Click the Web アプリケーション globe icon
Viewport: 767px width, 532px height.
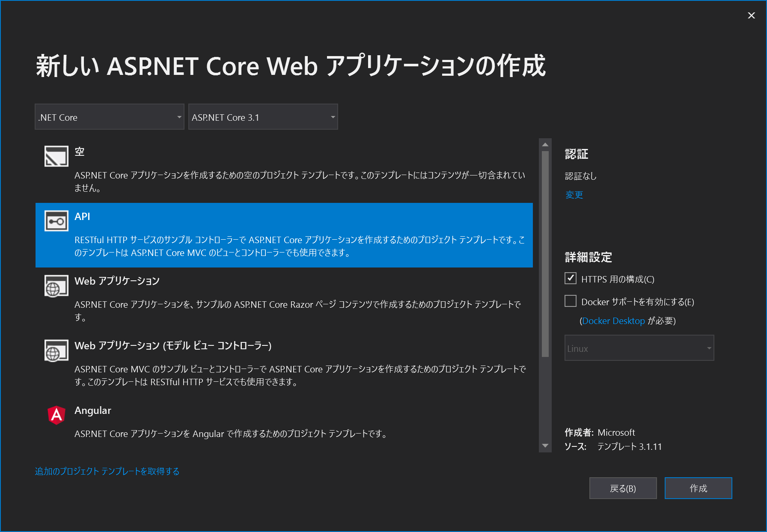pos(56,285)
